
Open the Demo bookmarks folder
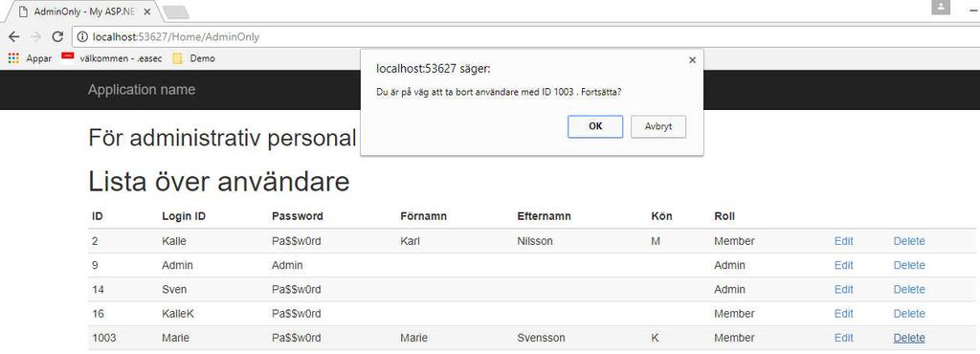[x=193, y=58]
